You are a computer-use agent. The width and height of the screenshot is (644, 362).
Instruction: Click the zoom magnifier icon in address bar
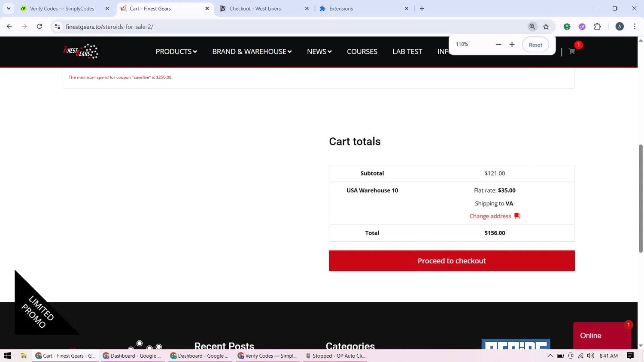(x=532, y=27)
